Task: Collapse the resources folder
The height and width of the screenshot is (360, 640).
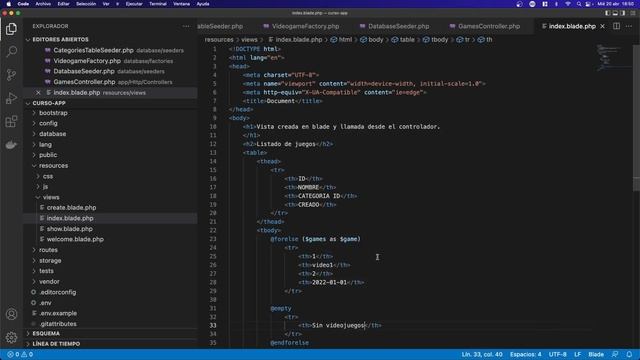Action: coord(53,166)
